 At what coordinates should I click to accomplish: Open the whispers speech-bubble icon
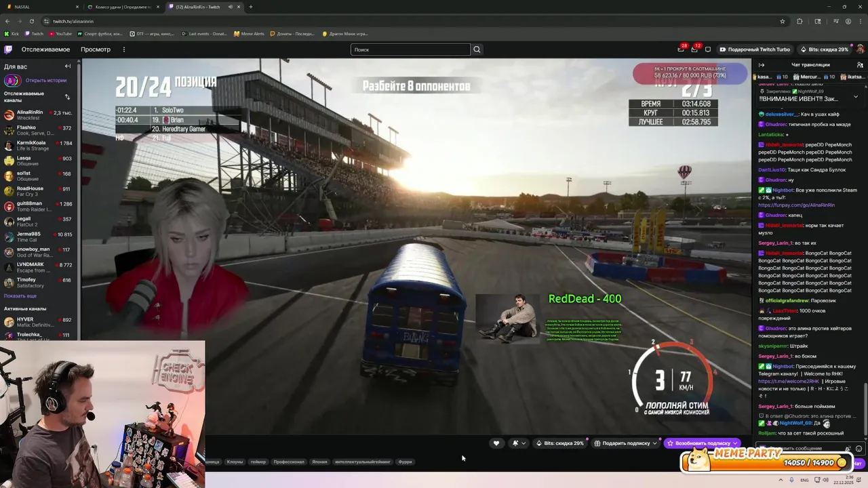[x=708, y=49]
